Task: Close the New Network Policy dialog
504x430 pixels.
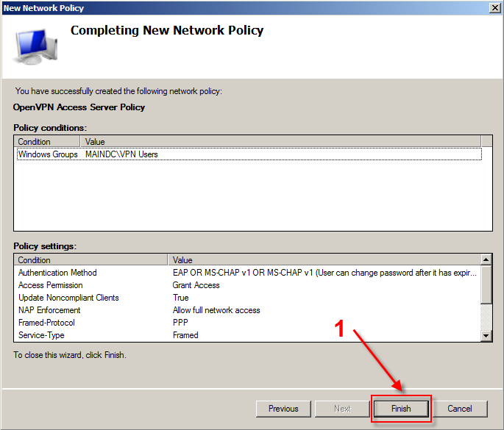Action: (494, 7)
